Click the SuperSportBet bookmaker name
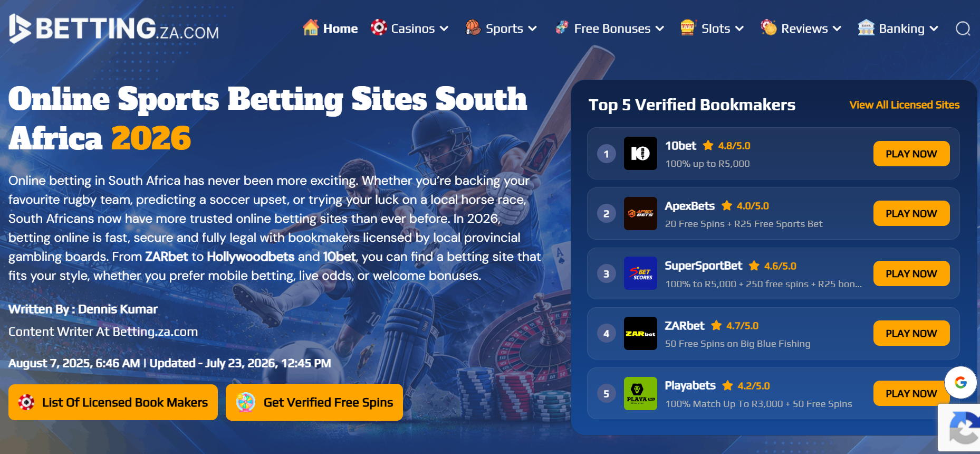 tap(703, 266)
